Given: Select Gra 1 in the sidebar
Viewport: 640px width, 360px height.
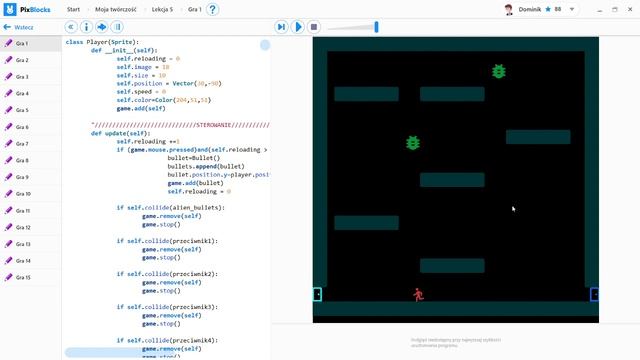Looking at the screenshot, I should click(31, 43).
